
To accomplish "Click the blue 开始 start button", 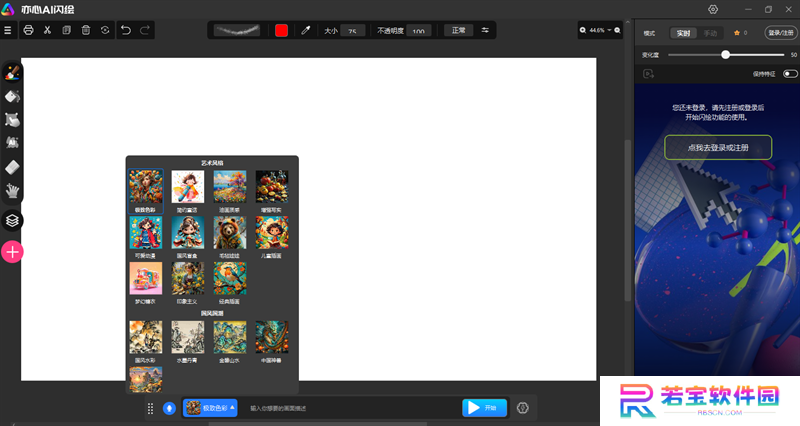I will [x=484, y=408].
